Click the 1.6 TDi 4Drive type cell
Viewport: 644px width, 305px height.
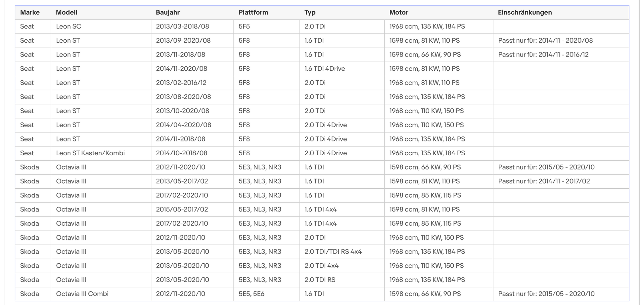point(342,69)
